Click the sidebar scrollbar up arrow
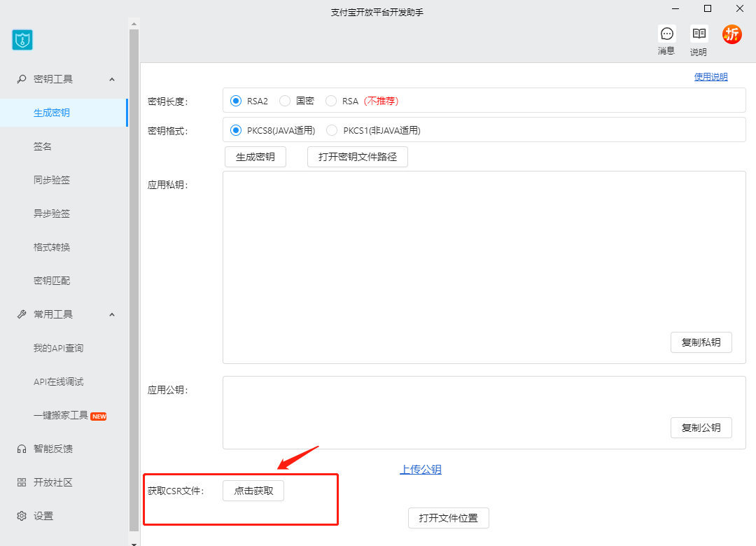 click(x=134, y=23)
